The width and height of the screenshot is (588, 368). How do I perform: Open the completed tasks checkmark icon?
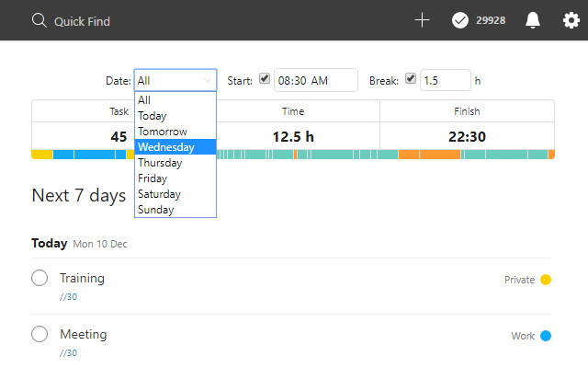click(460, 20)
